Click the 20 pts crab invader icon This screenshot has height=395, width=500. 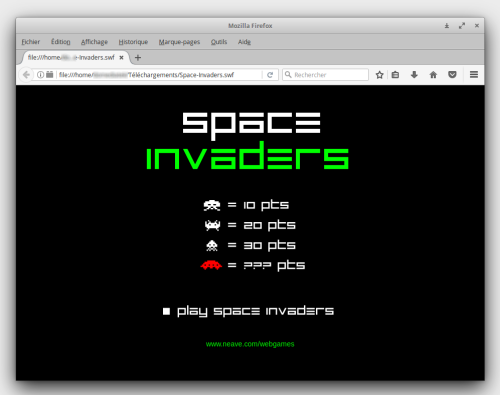[212, 225]
